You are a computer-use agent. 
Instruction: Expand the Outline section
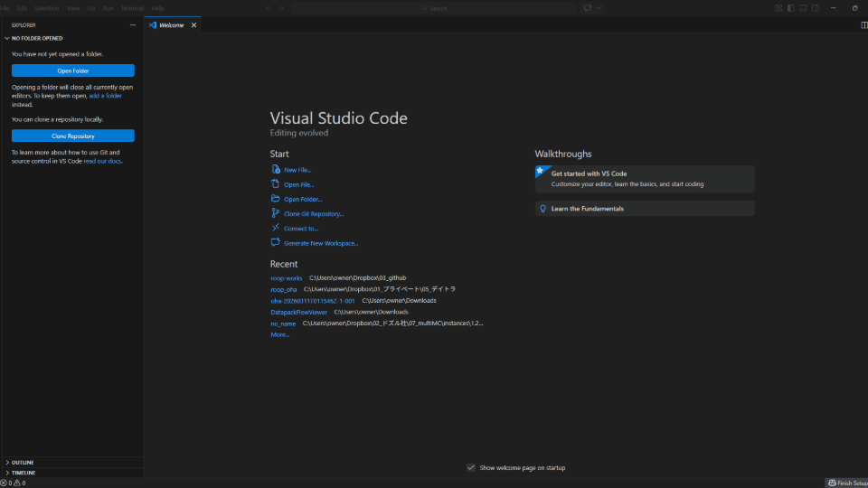click(23, 462)
